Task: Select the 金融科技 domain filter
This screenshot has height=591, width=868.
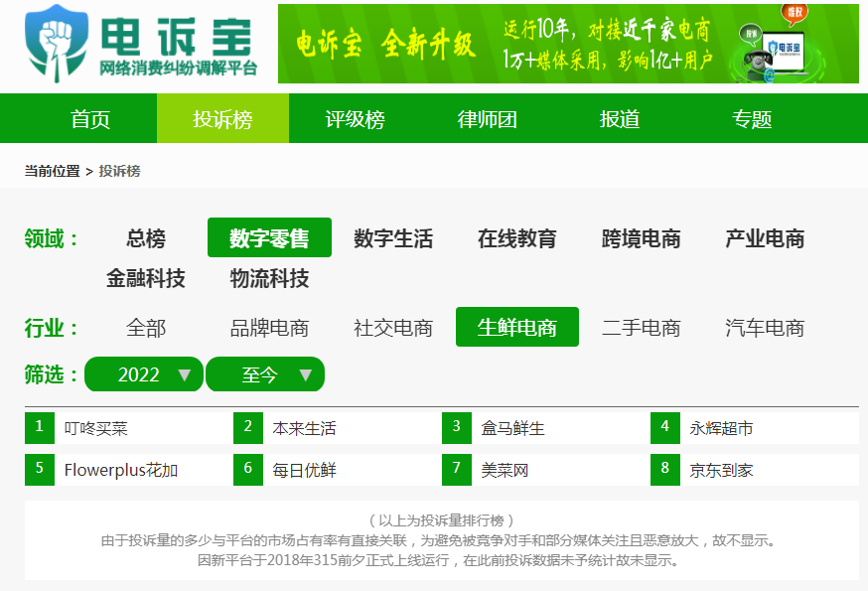Action: [146, 278]
